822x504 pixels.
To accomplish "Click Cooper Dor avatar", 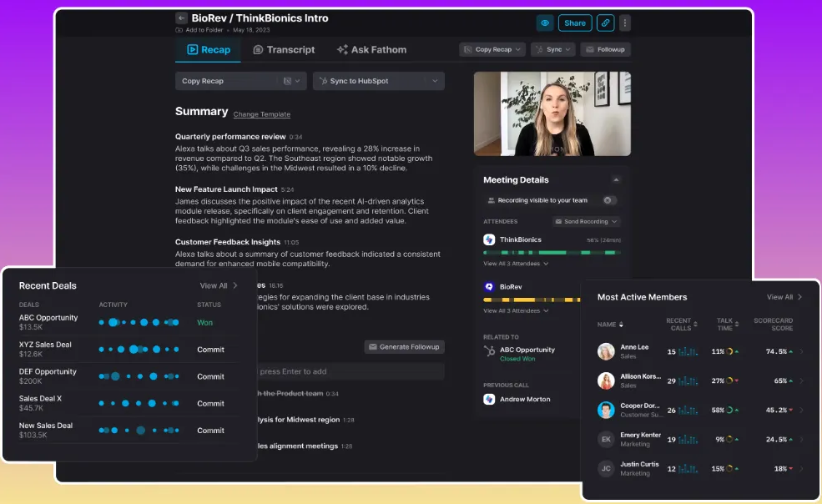I will pyautogui.click(x=606, y=410).
